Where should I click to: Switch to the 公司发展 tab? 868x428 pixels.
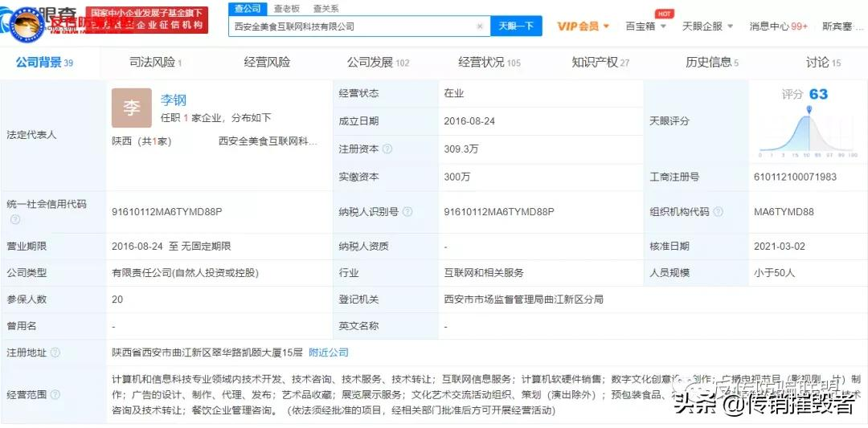pyautogui.click(x=378, y=63)
